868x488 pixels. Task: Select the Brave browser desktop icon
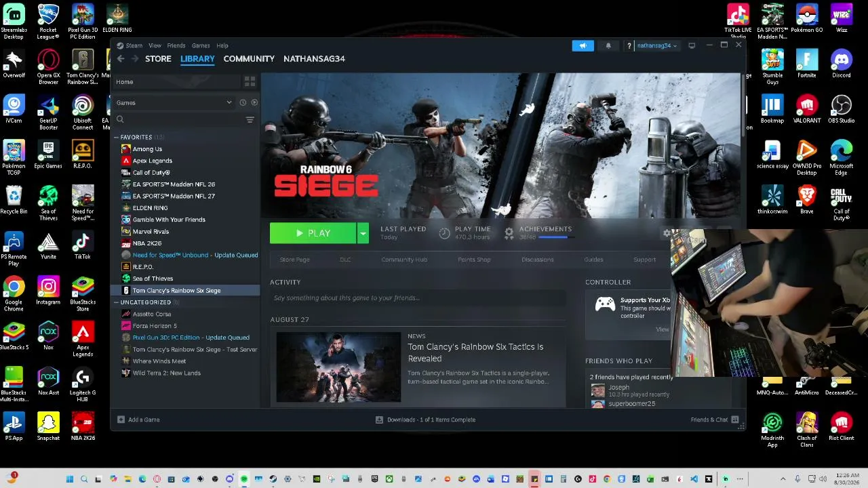[807, 201]
